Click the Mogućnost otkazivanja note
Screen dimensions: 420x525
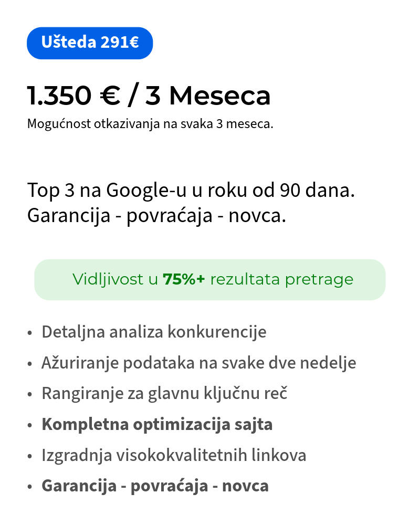[150, 124]
